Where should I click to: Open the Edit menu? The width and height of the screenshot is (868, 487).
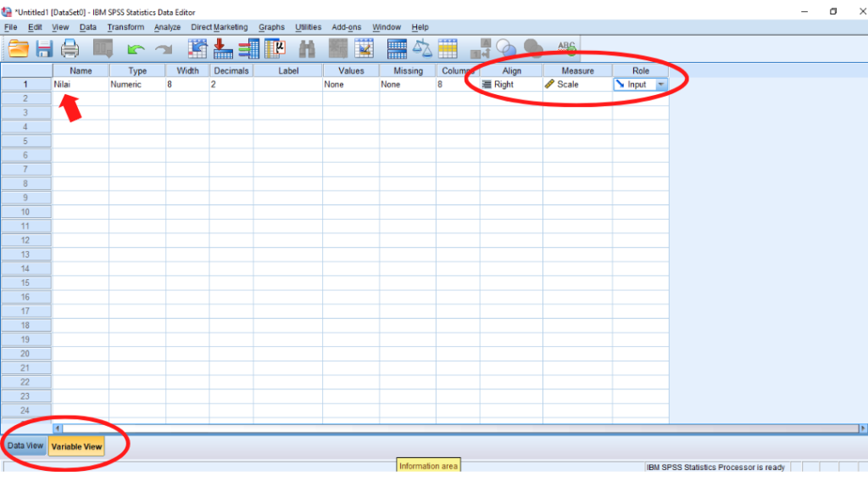(35, 27)
